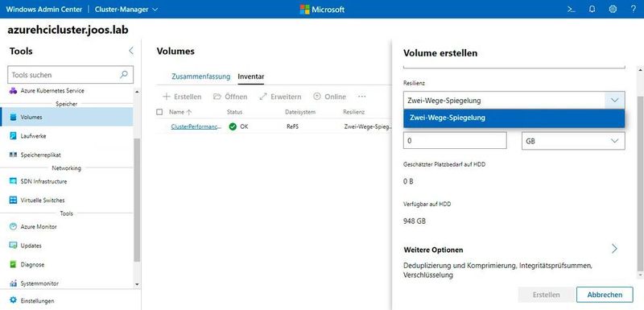Open Systemmonitor tool
This screenshot has width=644, height=310.
click(x=67, y=283)
